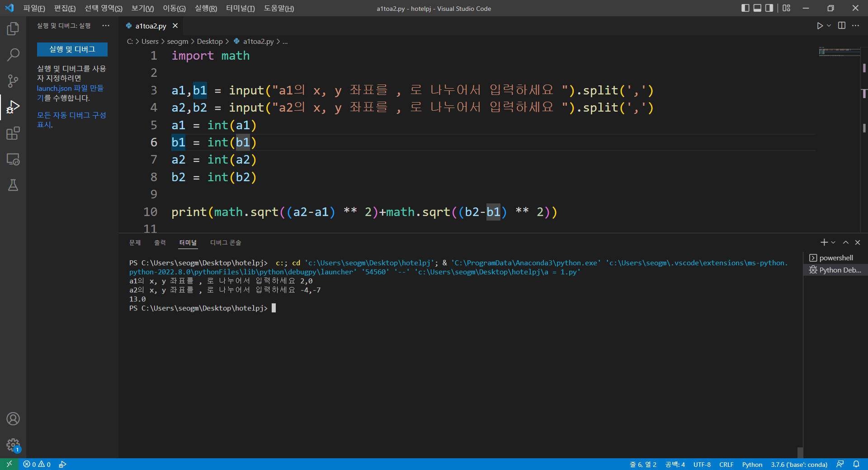Click the 실행 및 디버그 button
Image resolution: width=868 pixels, height=470 pixels.
72,49
